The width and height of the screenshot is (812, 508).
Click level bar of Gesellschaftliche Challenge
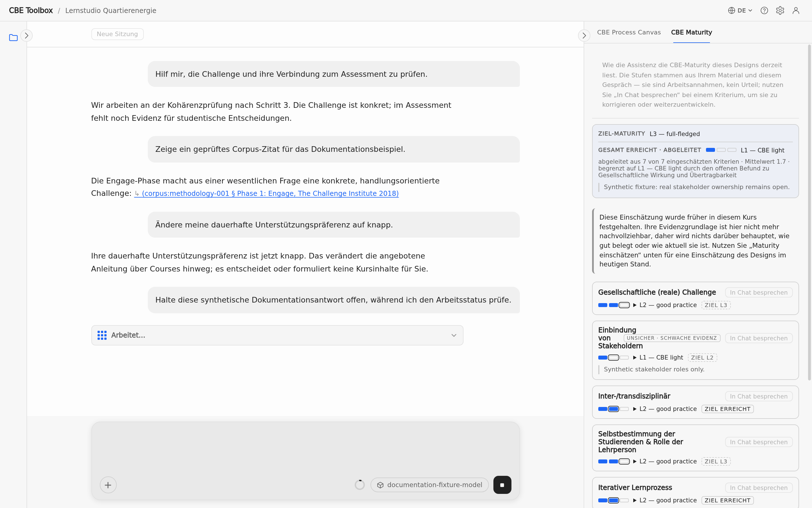614,305
